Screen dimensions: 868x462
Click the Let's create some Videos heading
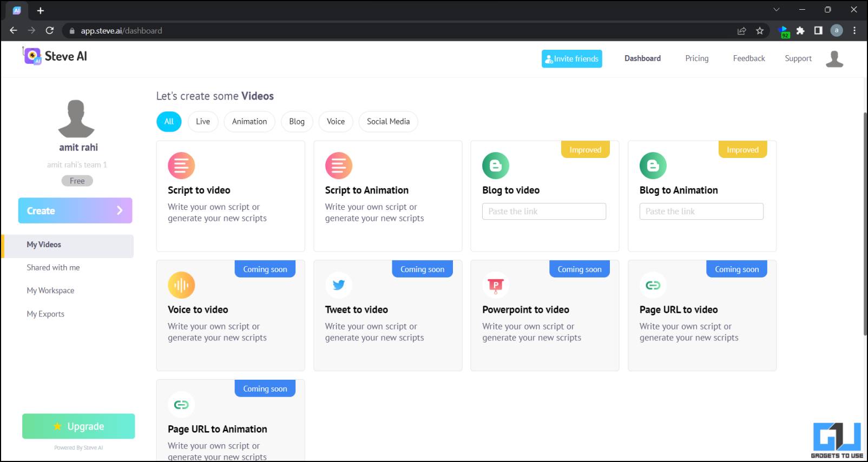pyautogui.click(x=215, y=96)
